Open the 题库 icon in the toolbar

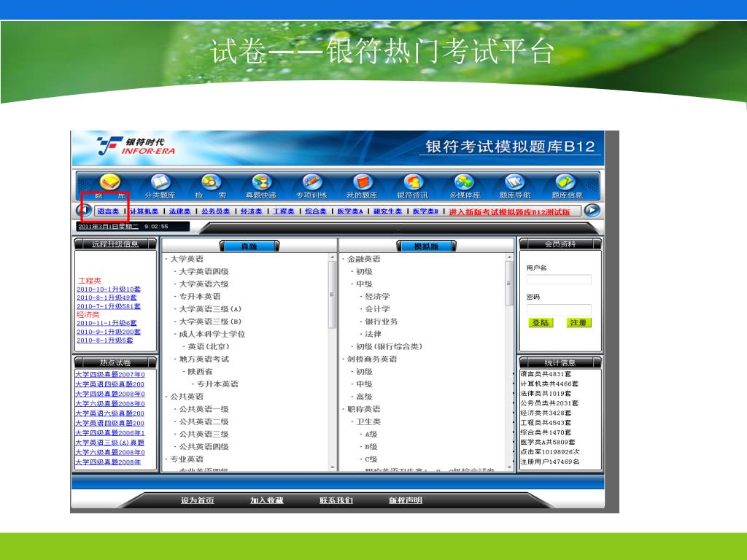click(x=109, y=182)
